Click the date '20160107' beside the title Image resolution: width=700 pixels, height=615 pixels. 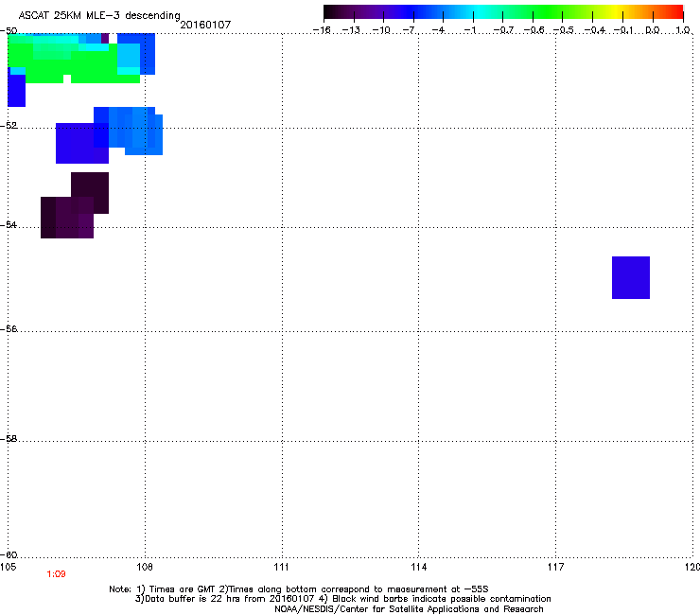tap(205, 25)
